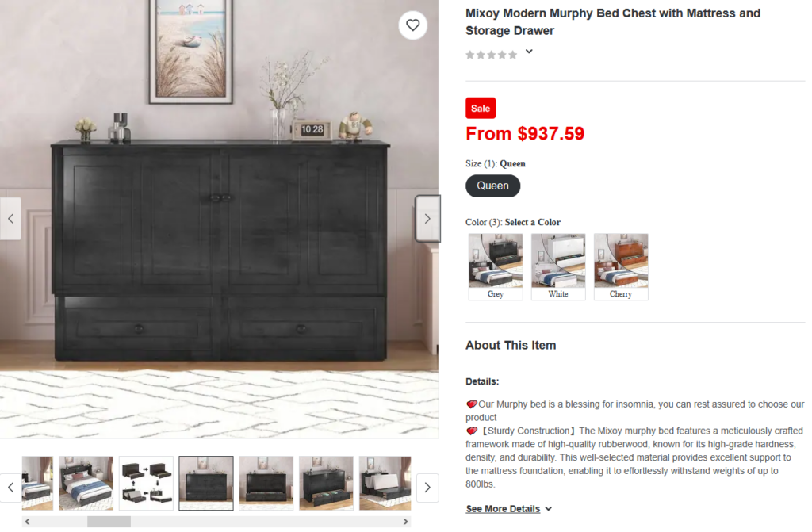Click scrollbar left arrow under thumbnails

(28, 522)
